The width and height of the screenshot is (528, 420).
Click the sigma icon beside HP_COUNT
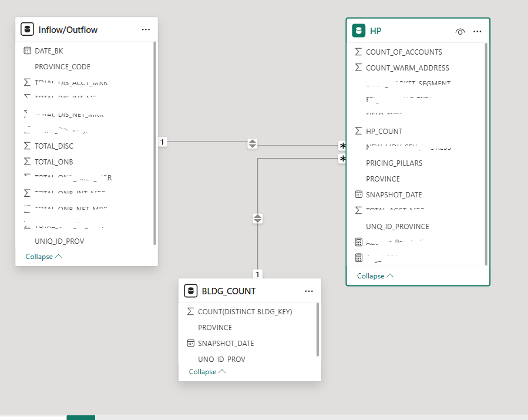(x=359, y=131)
